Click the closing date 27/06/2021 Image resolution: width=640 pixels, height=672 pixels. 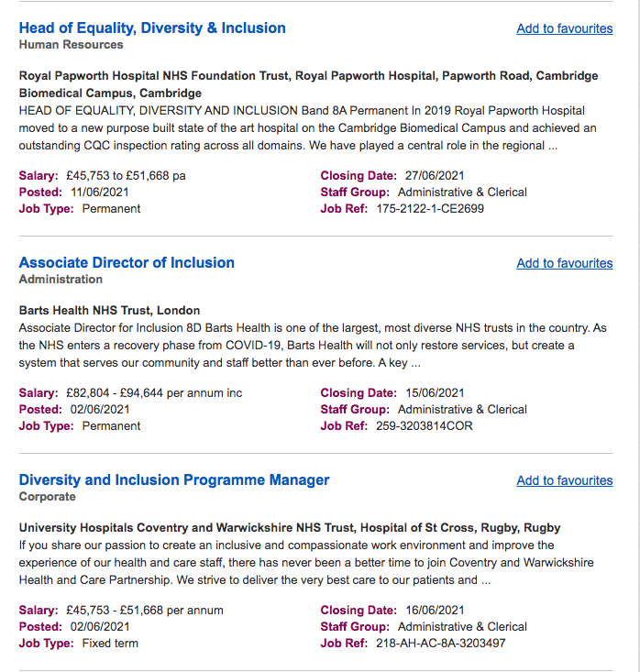coord(434,175)
